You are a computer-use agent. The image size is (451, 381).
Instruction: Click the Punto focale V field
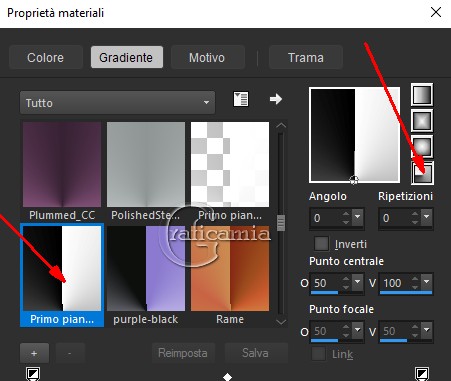click(395, 331)
